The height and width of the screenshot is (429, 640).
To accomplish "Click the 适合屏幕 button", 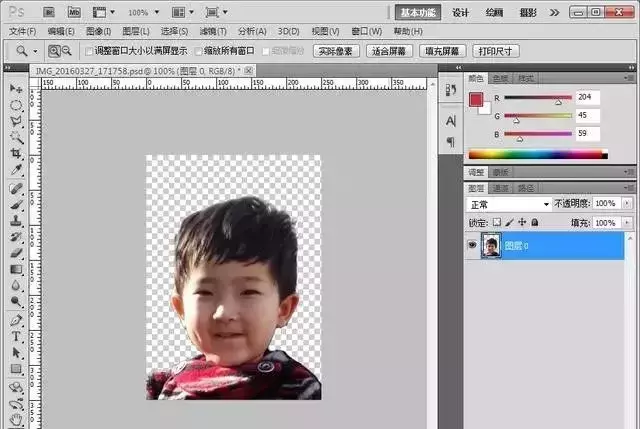I will [389, 51].
